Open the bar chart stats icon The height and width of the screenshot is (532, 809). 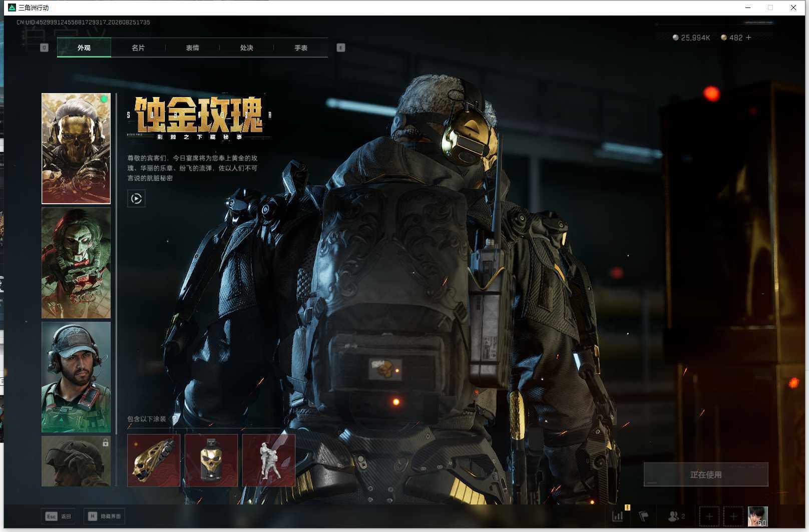click(x=618, y=516)
